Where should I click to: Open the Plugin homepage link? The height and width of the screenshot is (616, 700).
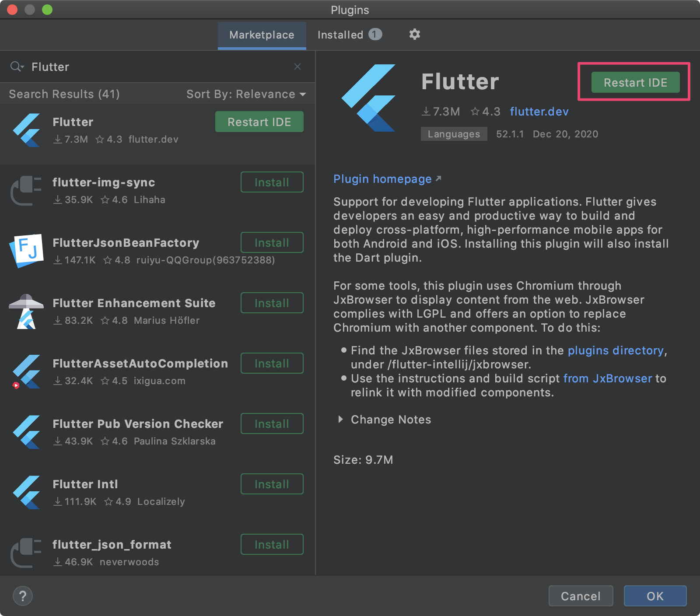[x=387, y=179]
